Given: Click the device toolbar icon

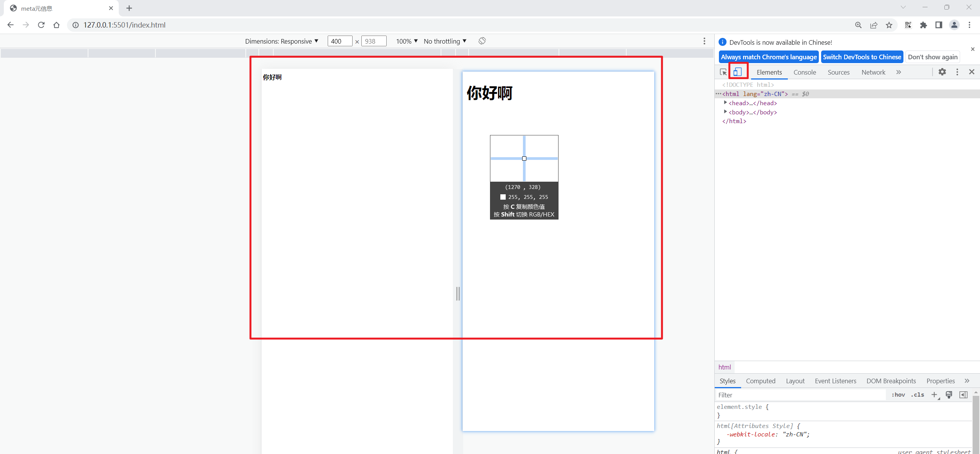Looking at the screenshot, I should coord(739,71).
